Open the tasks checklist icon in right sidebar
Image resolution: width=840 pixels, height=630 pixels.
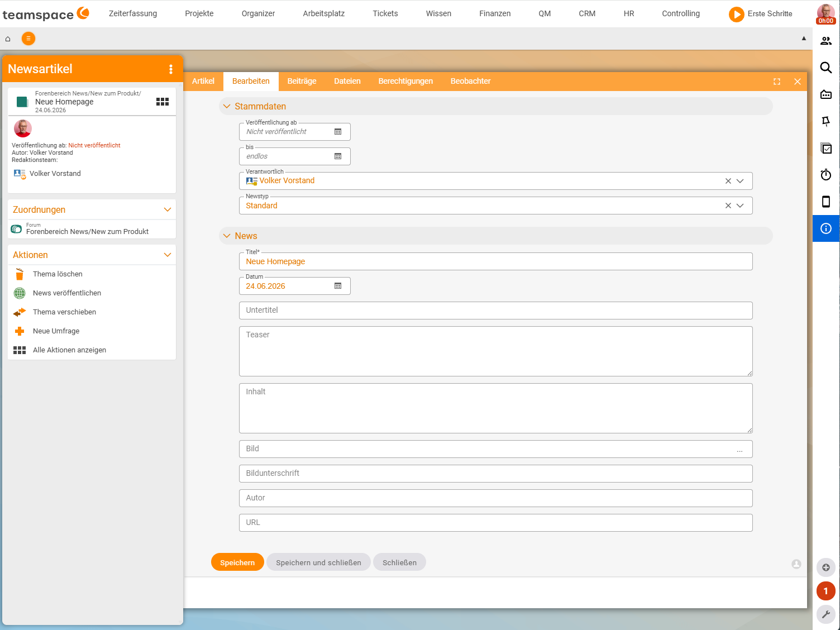[x=826, y=148]
